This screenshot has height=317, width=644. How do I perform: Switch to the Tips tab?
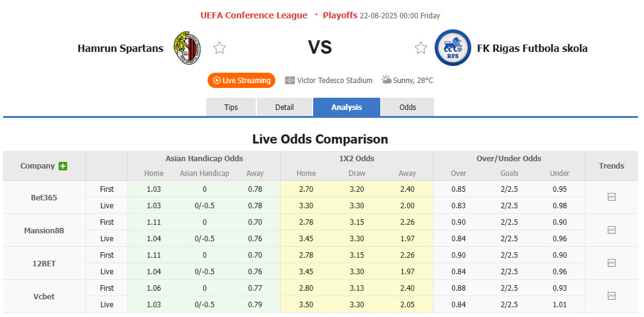click(231, 107)
